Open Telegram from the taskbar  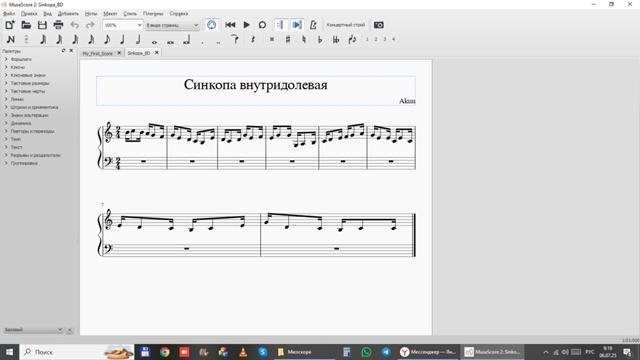pyautogui.click(x=386, y=352)
